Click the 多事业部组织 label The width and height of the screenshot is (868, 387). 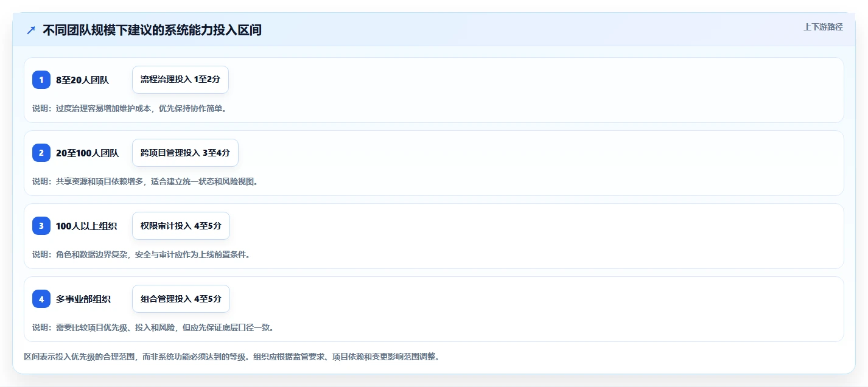coord(83,299)
